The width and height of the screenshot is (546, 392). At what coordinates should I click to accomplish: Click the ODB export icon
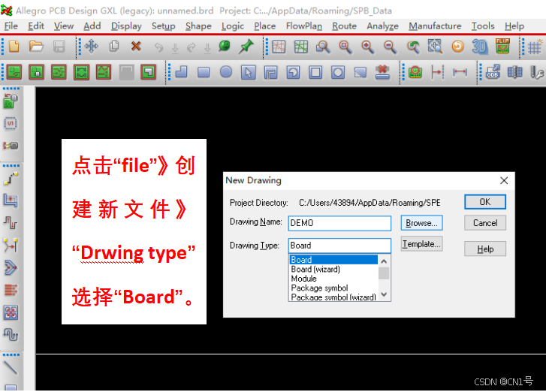pyautogui.click(x=493, y=71)
